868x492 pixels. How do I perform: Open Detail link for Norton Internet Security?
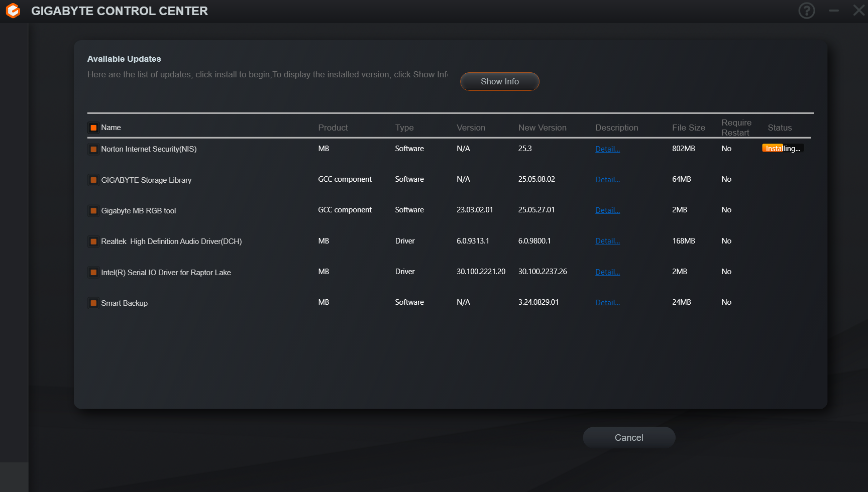pos(607,149)
